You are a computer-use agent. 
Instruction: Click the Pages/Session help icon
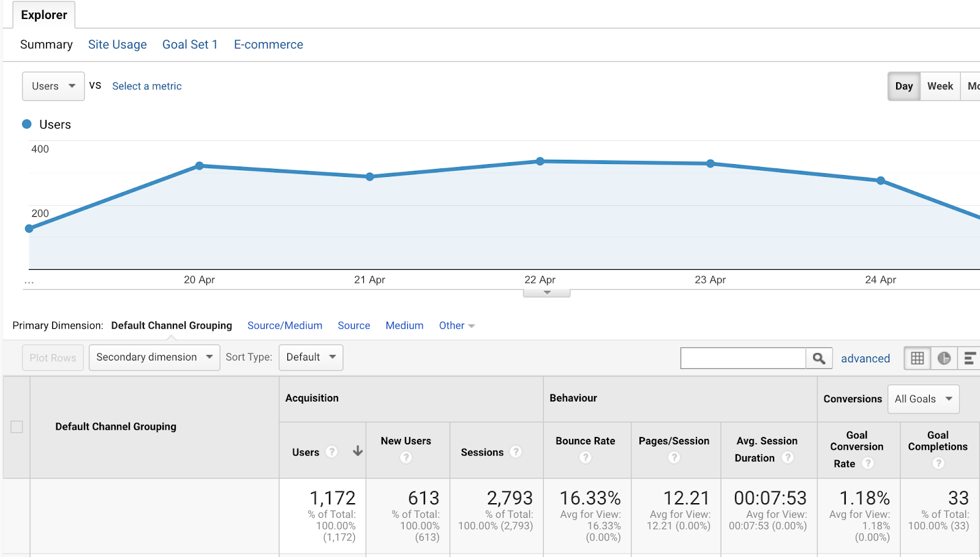(x=674, y=457)
